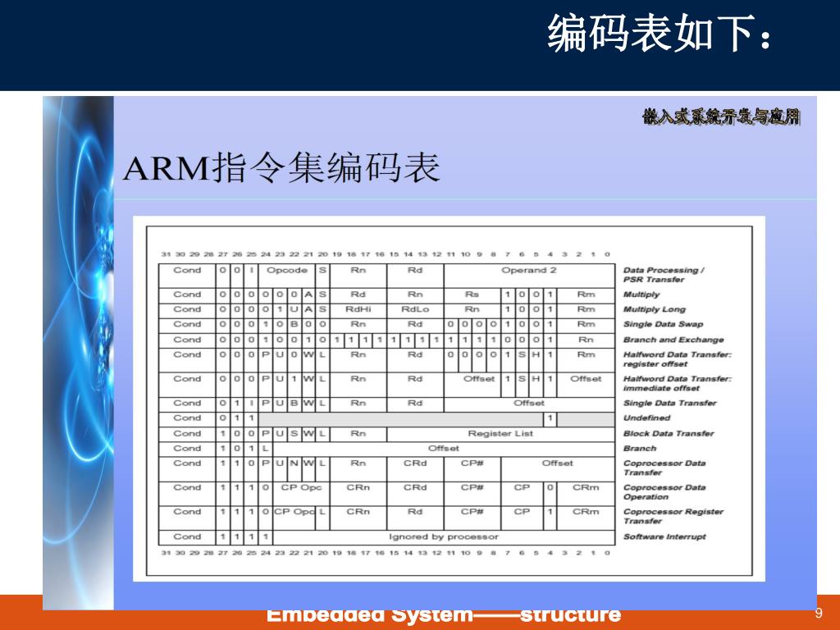Click the "Offset" cell in the Branch row

click(x=444, y=449)
